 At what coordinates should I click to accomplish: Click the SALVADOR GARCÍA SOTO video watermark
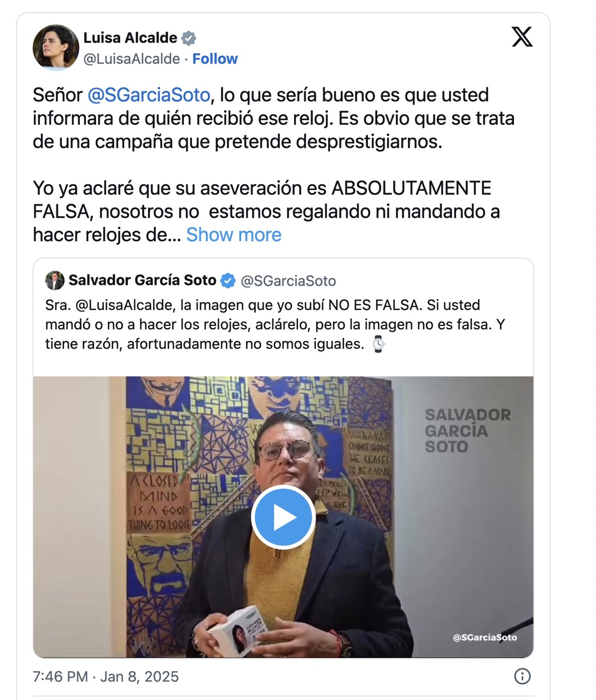pyautogui.click(x=468, y=431)
